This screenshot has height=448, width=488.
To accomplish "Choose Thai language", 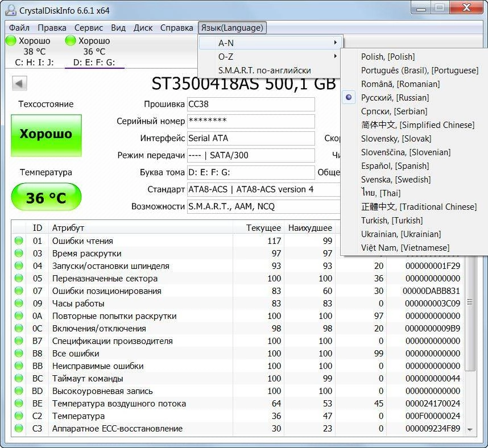I will [414, 193].
